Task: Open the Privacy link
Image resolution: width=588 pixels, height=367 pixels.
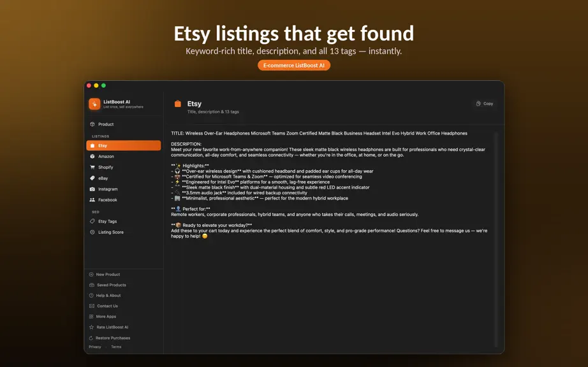Action: tap(95, 347)
